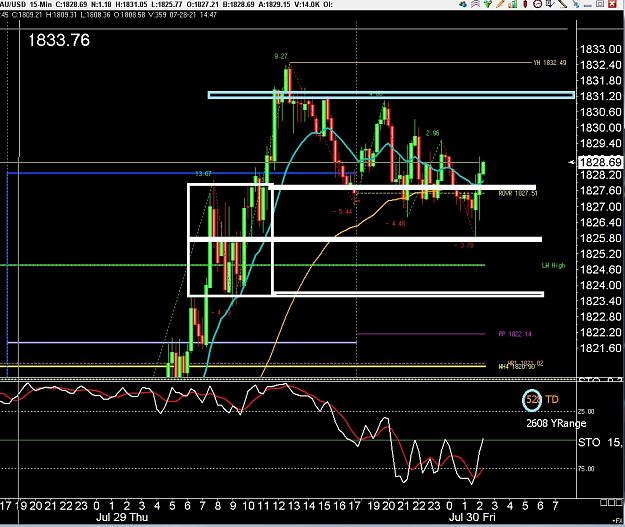Click the green funnel icon in toolbar
Viewport: 625px width, 527px height.
pos(488,4)
